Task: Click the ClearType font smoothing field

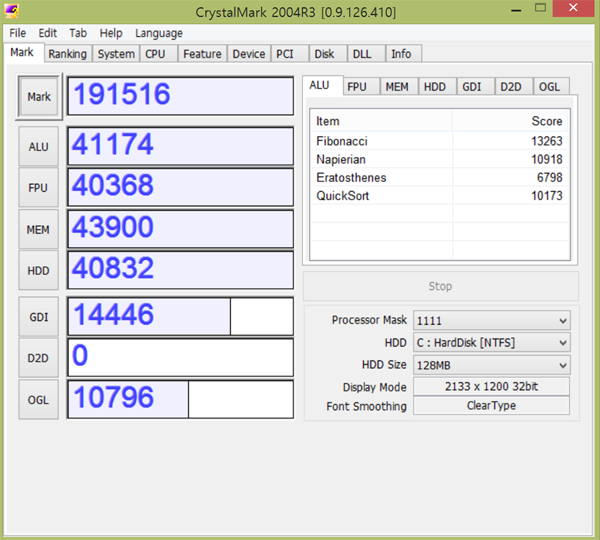Action: point(491,405)
